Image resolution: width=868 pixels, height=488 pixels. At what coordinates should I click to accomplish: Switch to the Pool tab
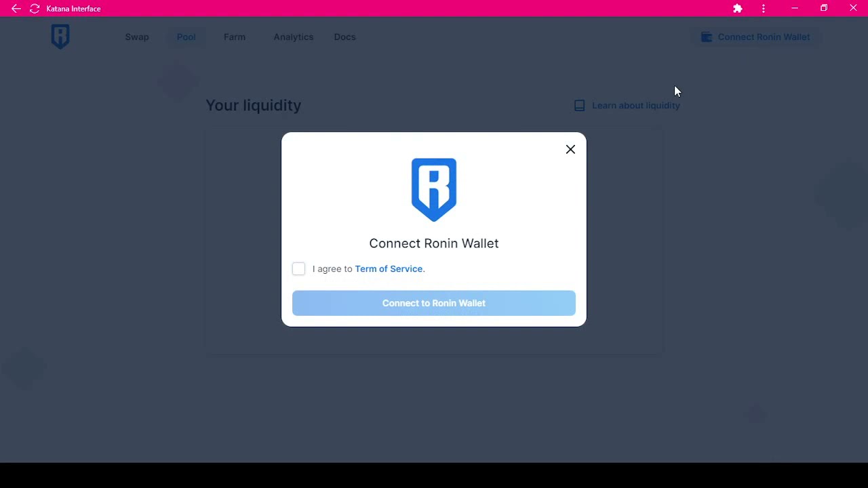pos(186,37)
